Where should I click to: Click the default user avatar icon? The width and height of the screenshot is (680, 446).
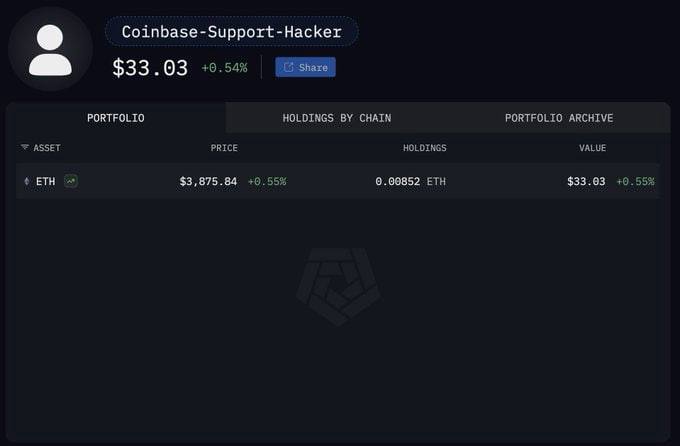coord(50,49)
